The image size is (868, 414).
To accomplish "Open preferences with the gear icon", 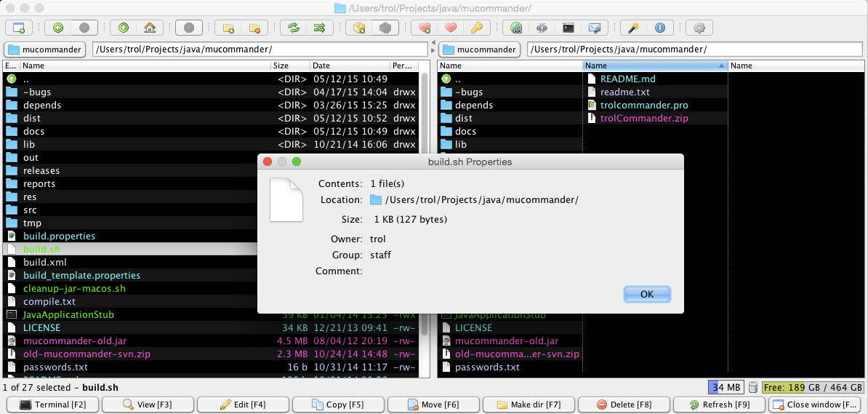I will pos(699,27).
